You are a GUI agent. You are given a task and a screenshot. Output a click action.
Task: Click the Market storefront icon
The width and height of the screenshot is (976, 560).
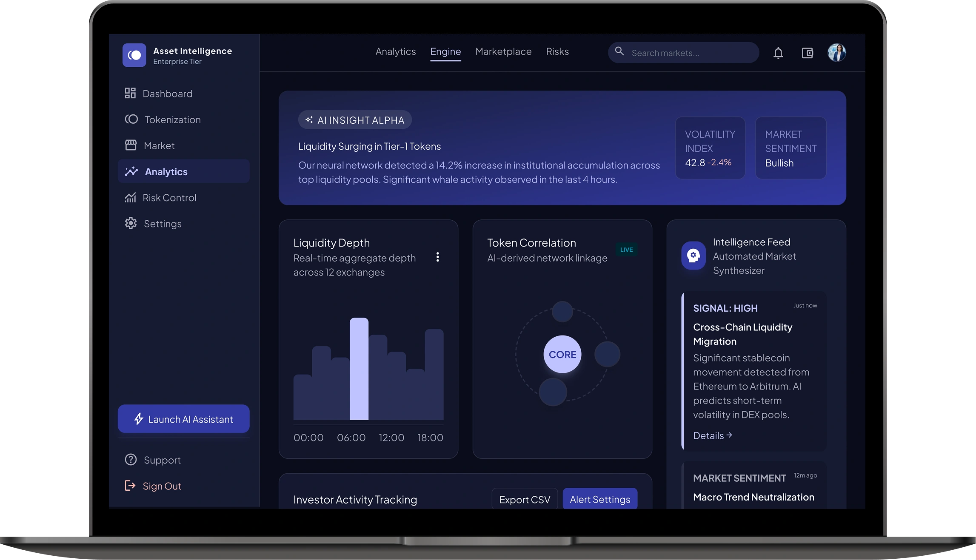tap(131, 145)
